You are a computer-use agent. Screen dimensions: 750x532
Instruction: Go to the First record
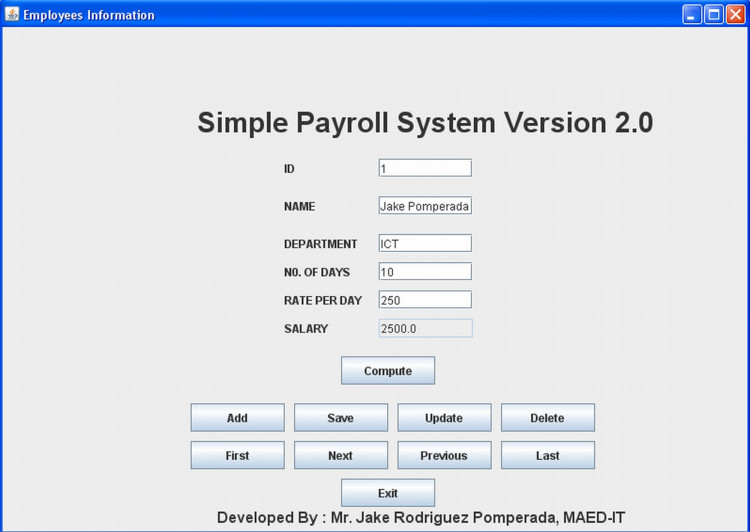238,455
